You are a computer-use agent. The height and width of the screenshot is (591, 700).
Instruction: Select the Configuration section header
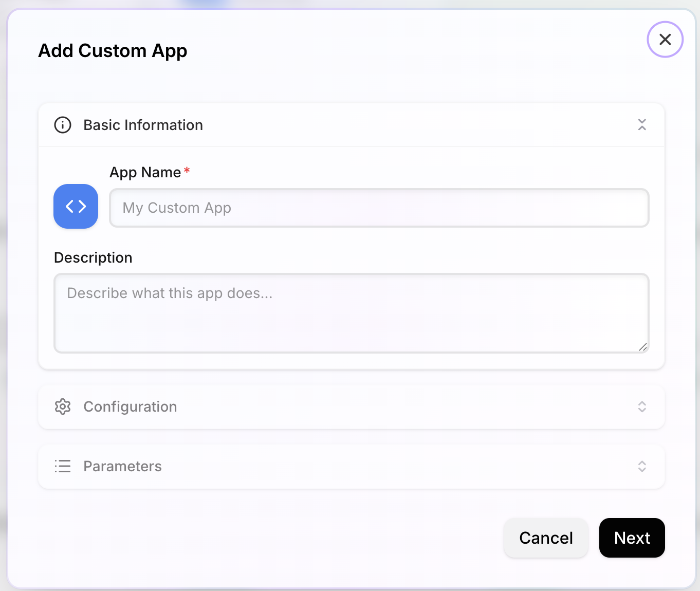click(x=130, y=407)
